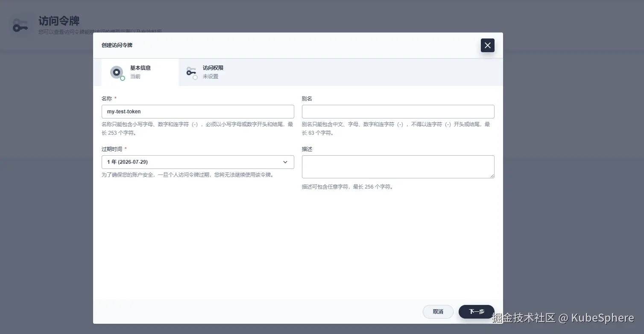
Task: Click the 描述 text area
Action: 398,167
